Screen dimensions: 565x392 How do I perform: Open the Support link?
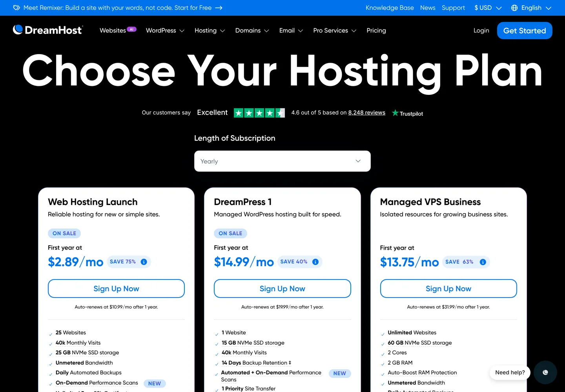pos(453,8)
